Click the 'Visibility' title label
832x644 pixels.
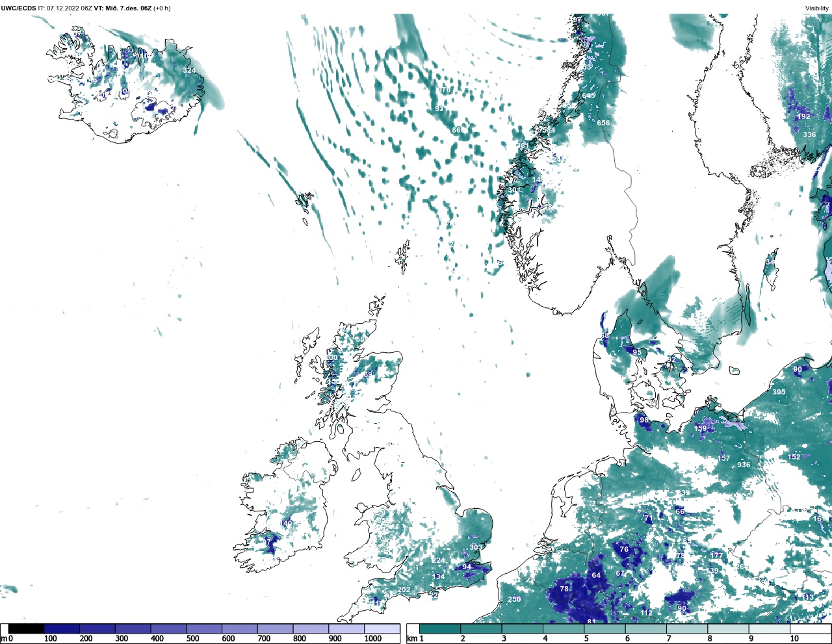[817, 8]
